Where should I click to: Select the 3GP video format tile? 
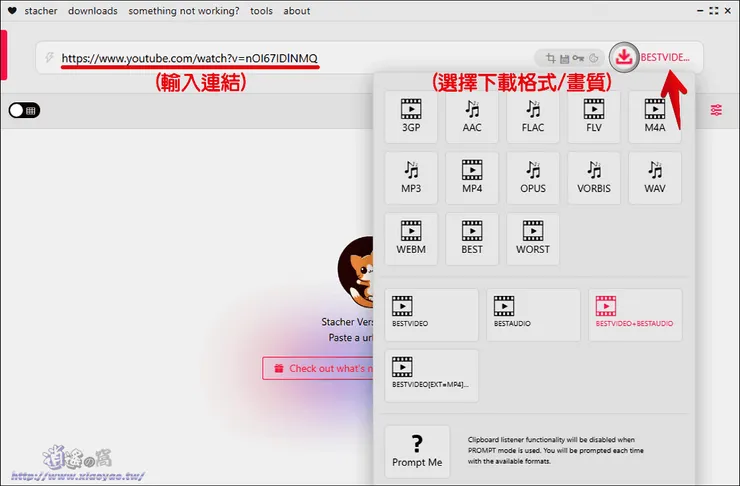411,117
